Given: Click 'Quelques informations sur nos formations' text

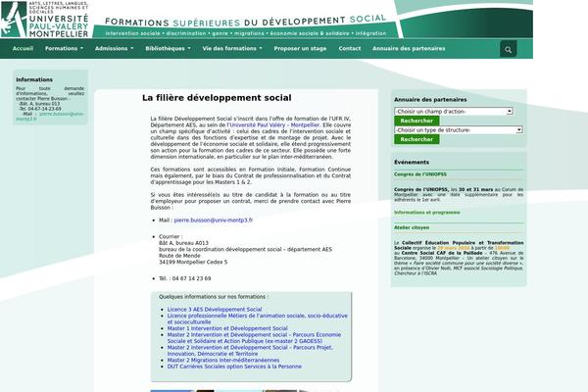Looking at the screenshot, I should point(214,297).
